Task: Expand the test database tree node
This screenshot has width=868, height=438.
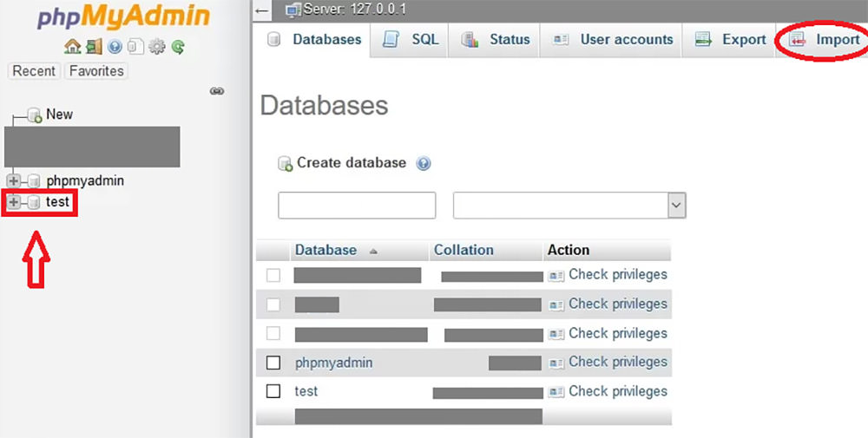Action: coord(13,202)
